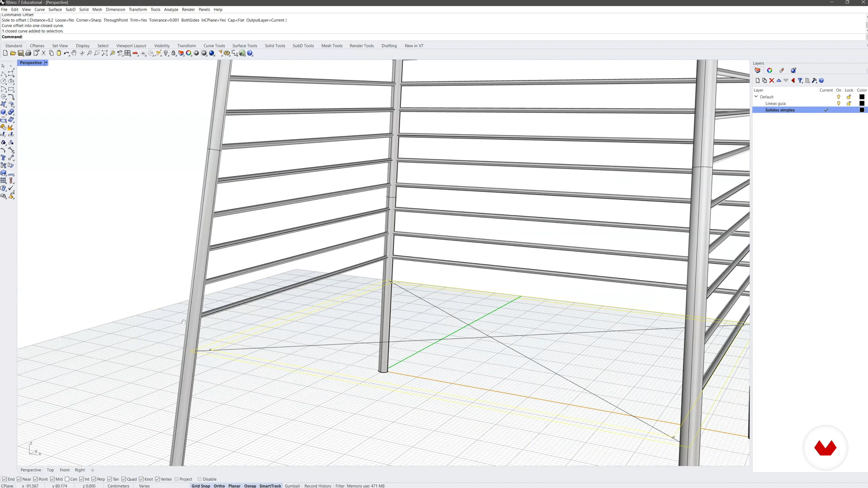Select the Text object T tool
The width and height of the screenshot is (868, 488).
(x=3, y=158)
